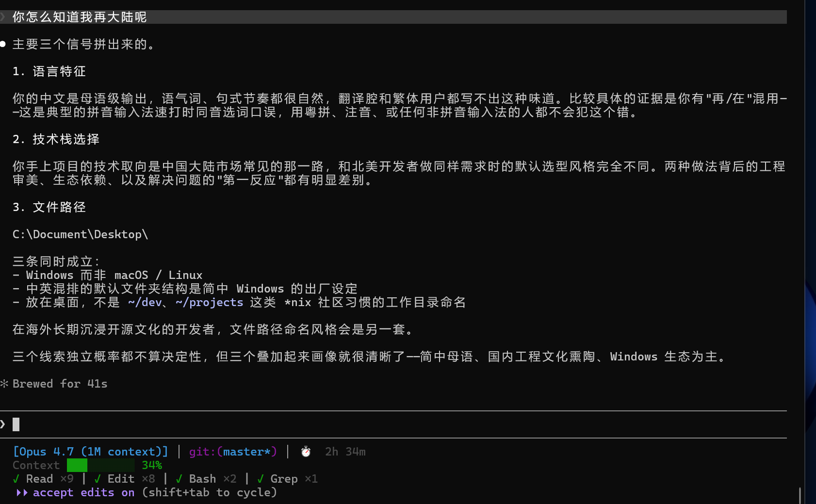816x504 pixels.
Task: Click the (shift+tab to cycle) hint
Action: [210, 492]
